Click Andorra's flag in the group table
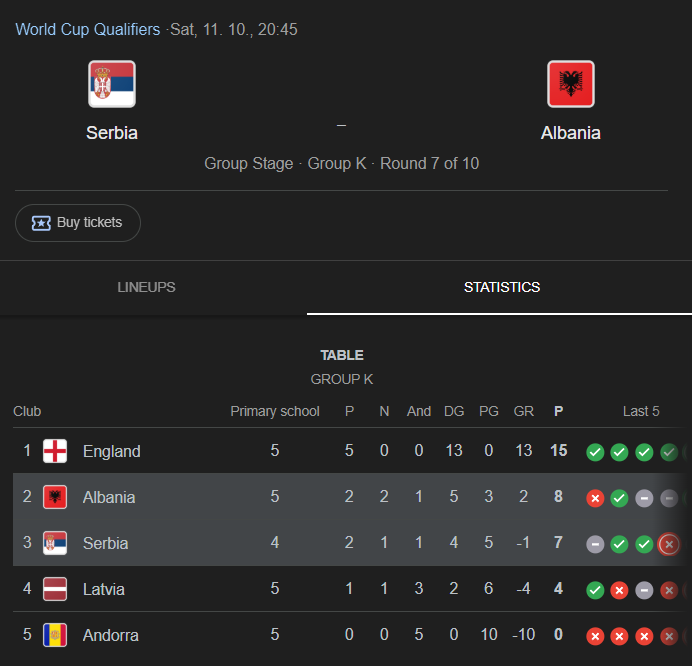 point(55,635)
